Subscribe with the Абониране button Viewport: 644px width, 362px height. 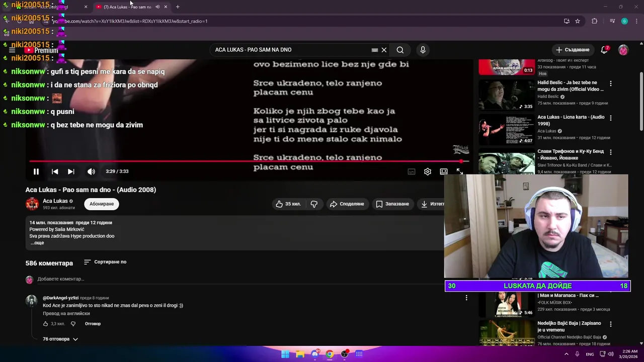[102, 204]
